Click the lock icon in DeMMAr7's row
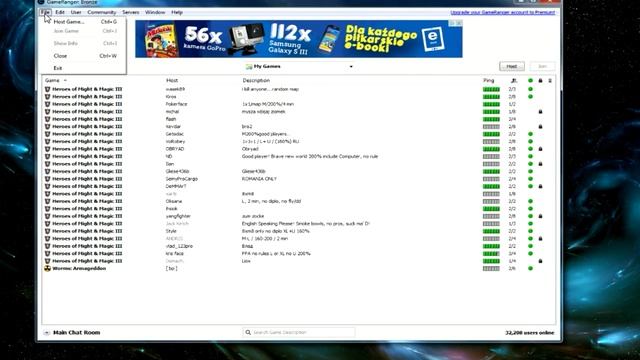 pyautogui.click(x=540, y=186)
